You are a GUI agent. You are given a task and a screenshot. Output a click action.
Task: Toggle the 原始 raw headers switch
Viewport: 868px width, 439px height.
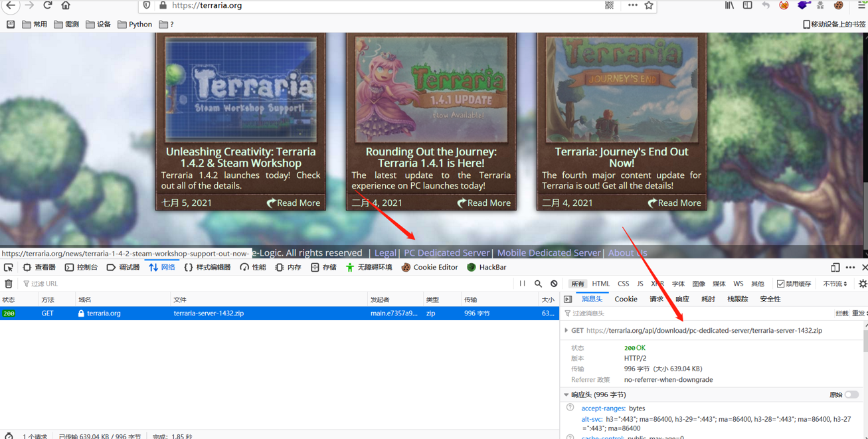pos(851,395)
